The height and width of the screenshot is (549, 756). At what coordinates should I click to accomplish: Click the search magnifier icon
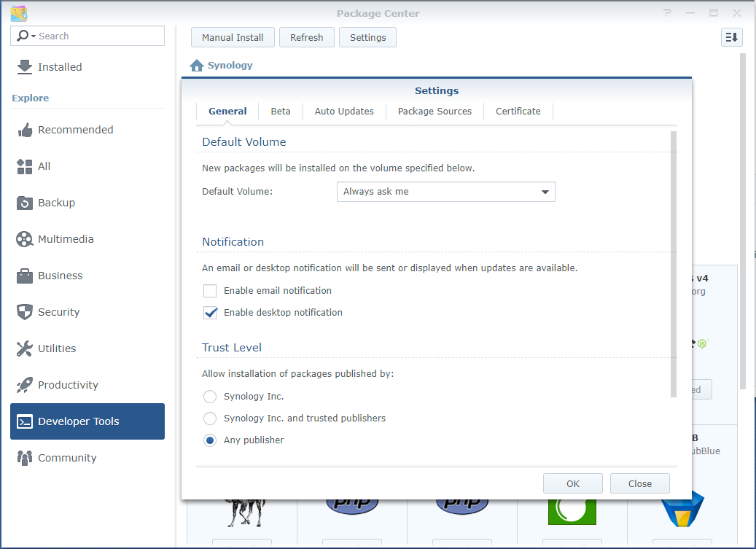tap(22, 36)
